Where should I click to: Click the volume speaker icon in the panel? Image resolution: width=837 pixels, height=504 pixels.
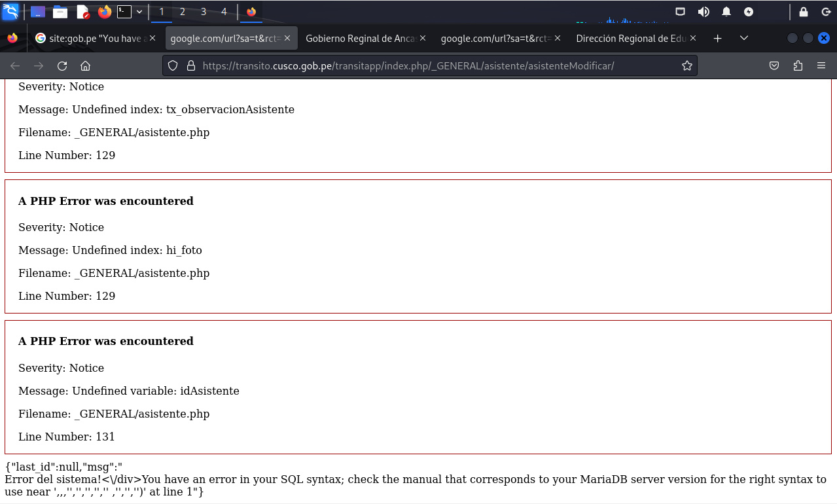(703, 12)
